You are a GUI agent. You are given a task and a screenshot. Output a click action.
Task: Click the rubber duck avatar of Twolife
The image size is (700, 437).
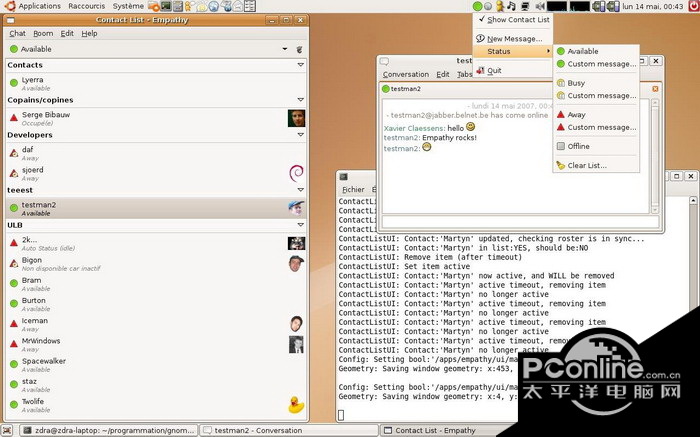click(x=296, y=405)
